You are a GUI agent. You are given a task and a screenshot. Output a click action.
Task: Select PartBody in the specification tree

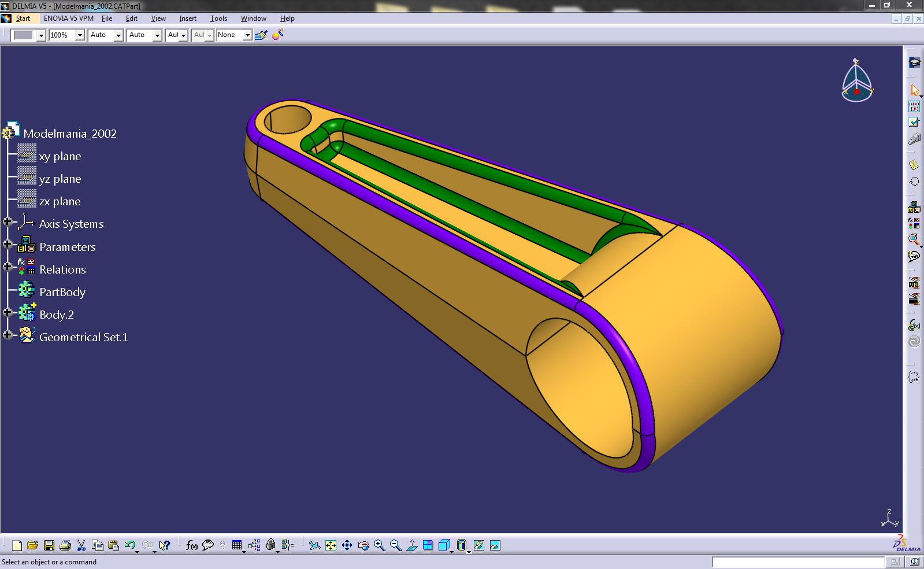click(62, 292)
